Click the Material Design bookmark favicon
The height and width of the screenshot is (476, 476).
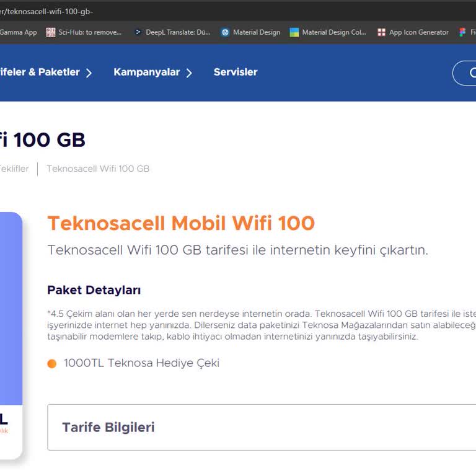click(225, 32)
